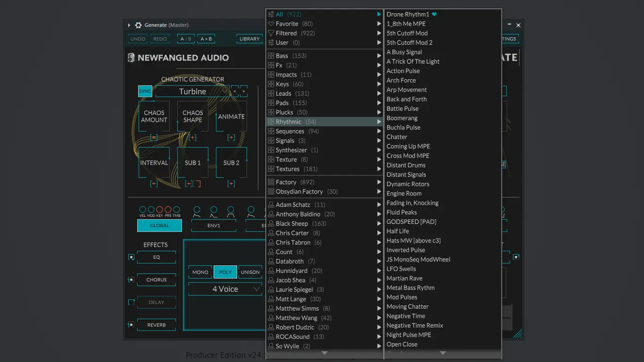The image size is (644, 362).
Task: Open the Keys (60) category
Action: tap(325, 84)
